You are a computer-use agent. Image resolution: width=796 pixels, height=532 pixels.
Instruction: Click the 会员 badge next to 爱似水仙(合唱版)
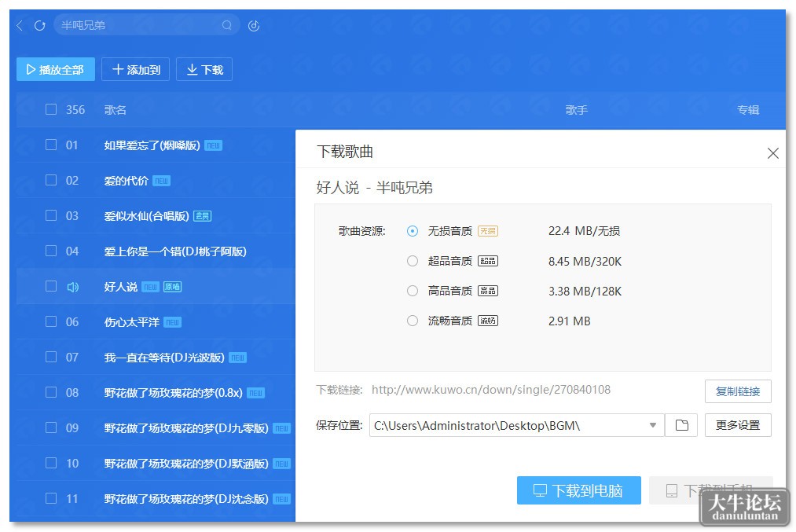click(203, 216)
